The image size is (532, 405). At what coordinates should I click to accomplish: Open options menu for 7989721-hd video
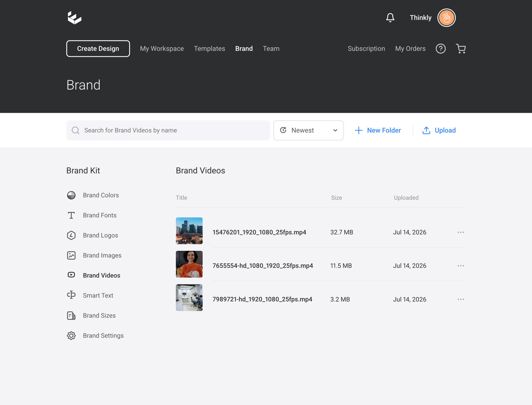coord(461,299)
